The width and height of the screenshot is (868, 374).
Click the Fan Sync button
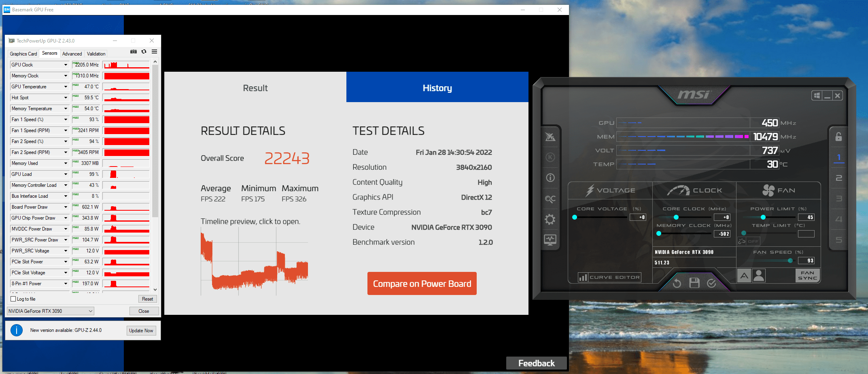[x=807, y=276]
